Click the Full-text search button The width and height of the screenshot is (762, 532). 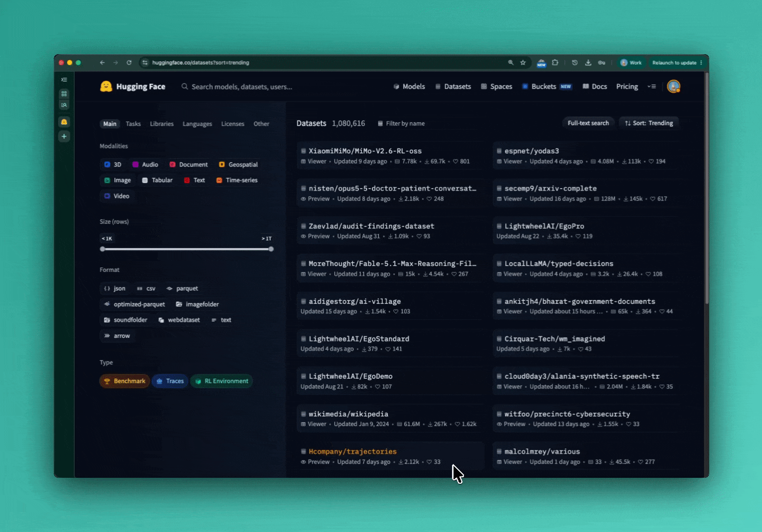[x=588, y=123]
